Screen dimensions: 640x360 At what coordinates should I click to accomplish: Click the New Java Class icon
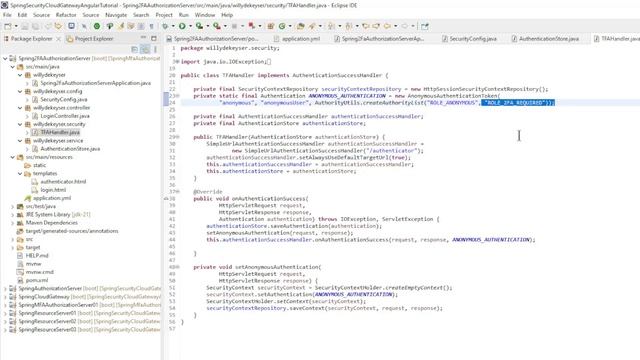[282, 26]
